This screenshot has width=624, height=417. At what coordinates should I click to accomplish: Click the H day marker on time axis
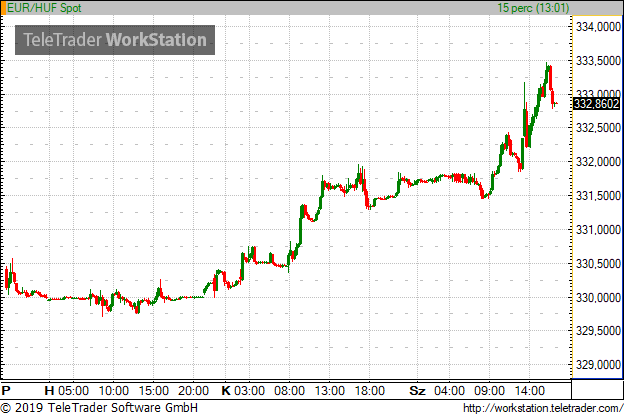coord(49,391)
